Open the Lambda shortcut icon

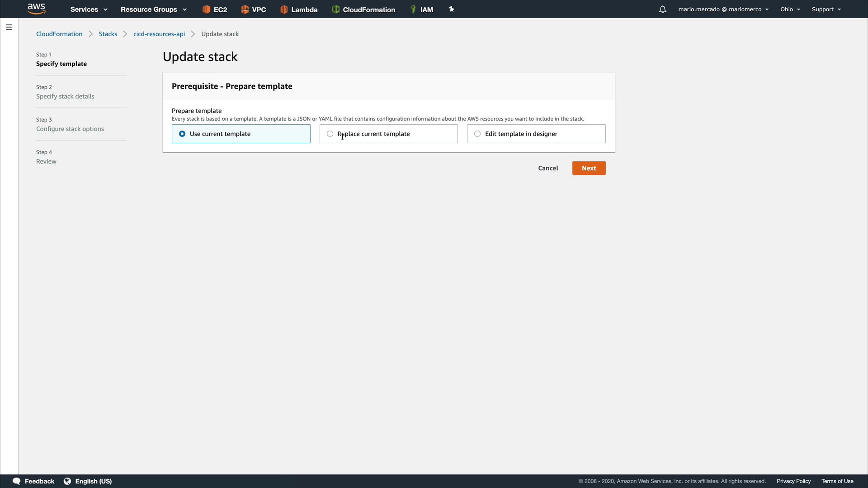click(298, 9)
